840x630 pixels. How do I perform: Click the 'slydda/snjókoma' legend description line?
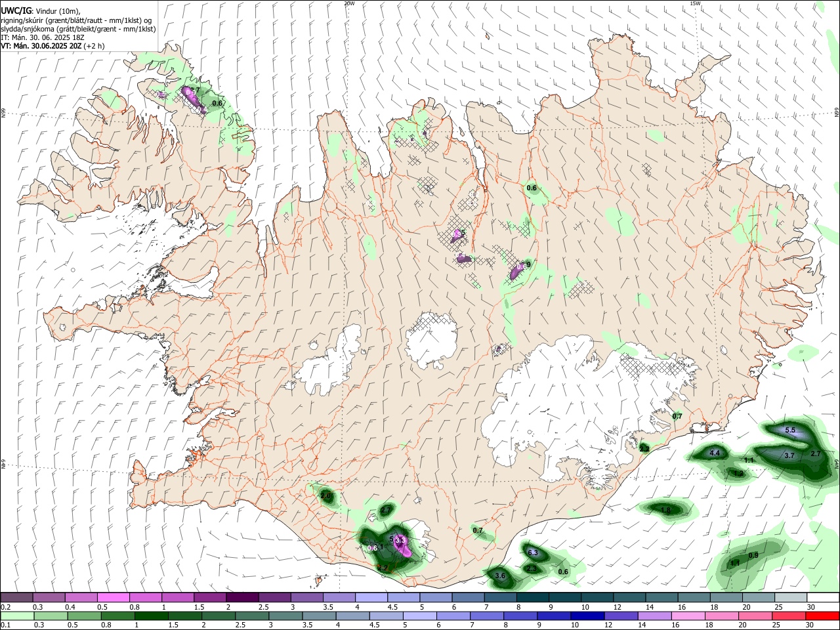(x=78, y=29)
